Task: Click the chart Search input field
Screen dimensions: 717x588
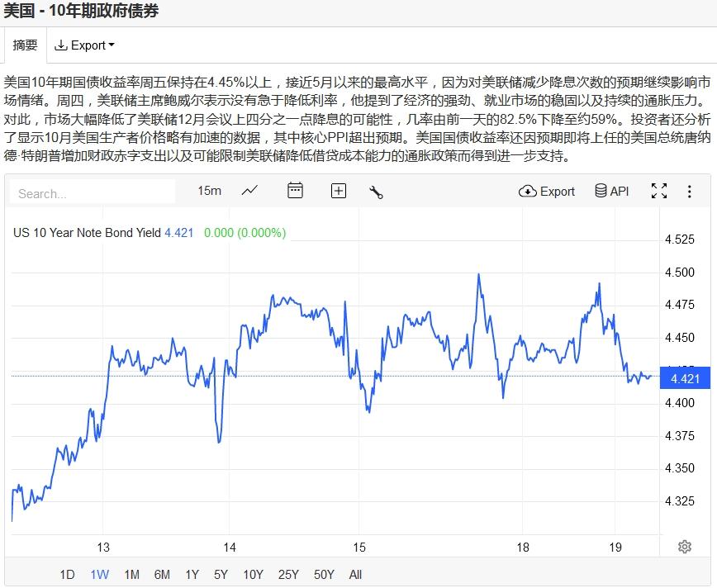Action: pyautogui.click(x=93, y=193)
